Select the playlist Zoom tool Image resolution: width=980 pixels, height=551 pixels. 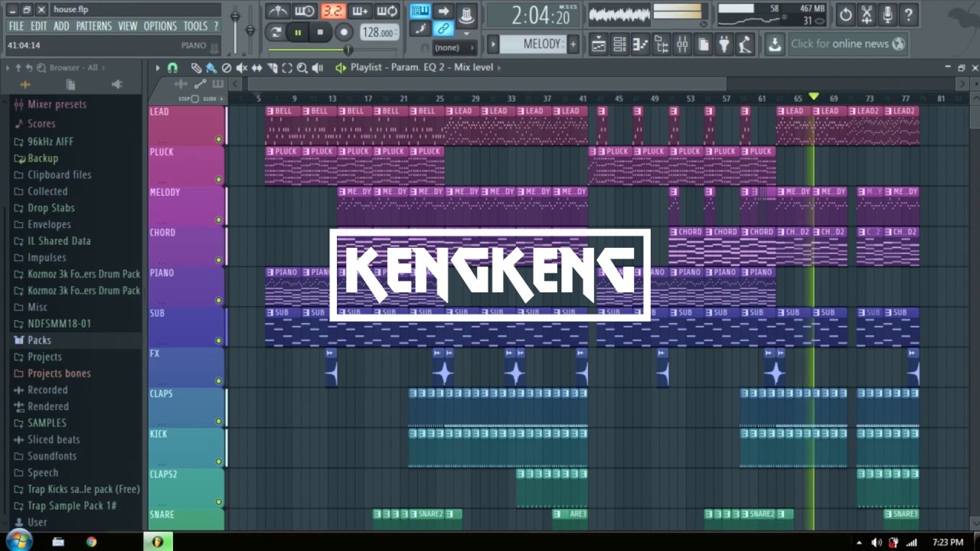(x=302, y=68)
